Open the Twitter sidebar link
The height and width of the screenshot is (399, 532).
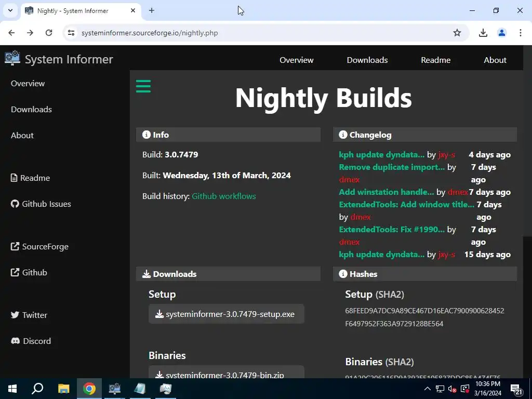pos(29,315)
